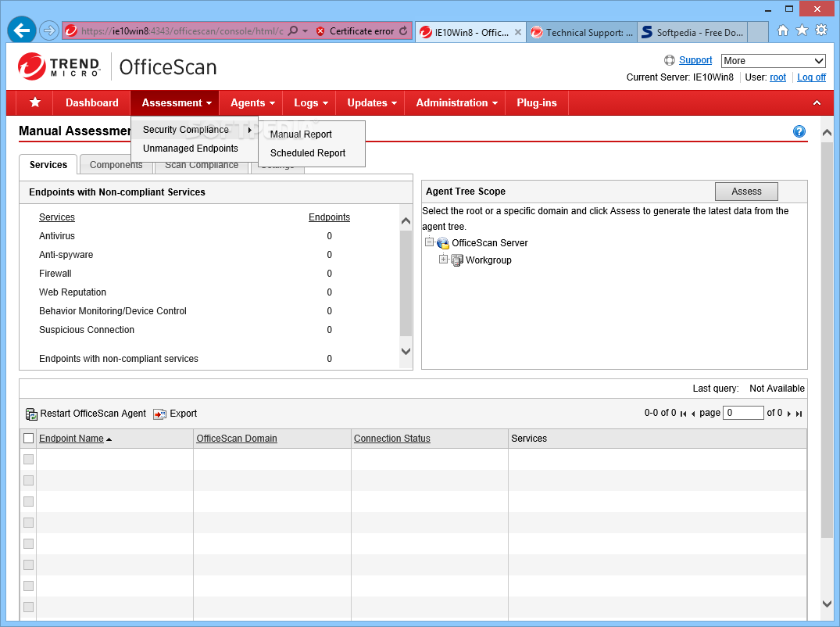The height and width of the screenshot is (627, 840).
Task: Click the browser Forward arrow button
Action: [48, 30]
